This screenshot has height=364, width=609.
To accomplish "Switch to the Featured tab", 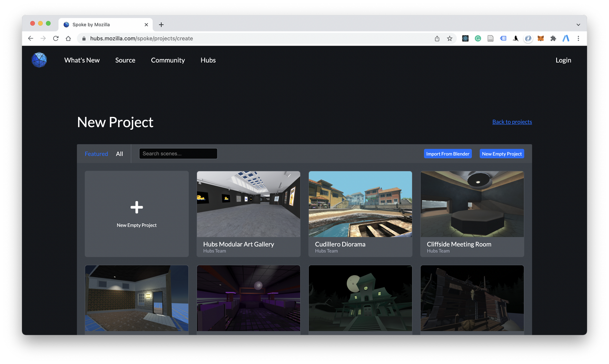I will click(96, 153).
